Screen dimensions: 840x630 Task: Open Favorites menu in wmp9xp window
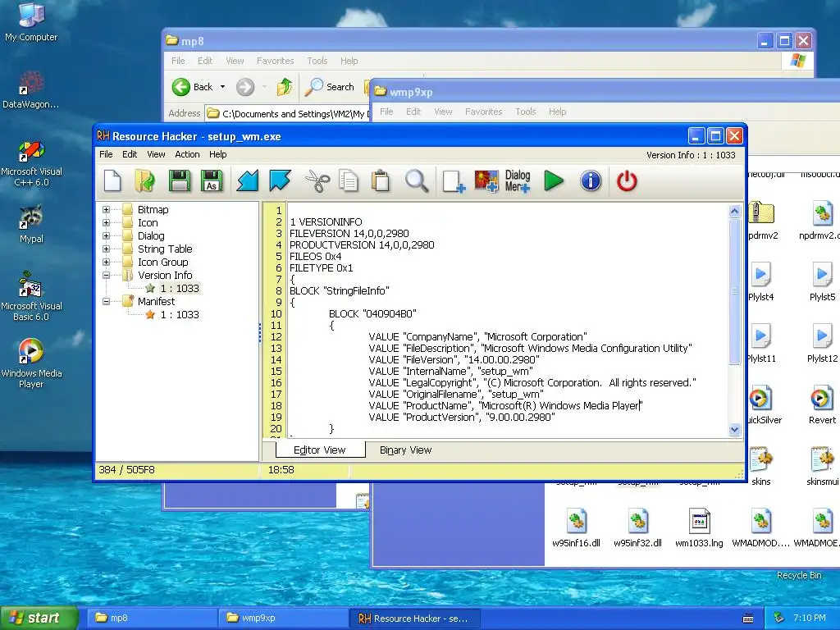(x=483, y=112)
